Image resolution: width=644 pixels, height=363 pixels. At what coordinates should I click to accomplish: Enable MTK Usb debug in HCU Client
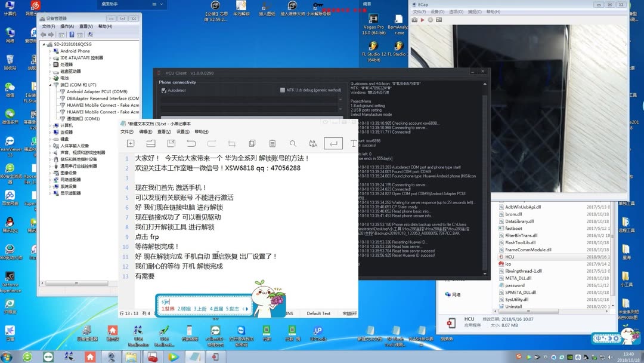(x=282, y=90)
